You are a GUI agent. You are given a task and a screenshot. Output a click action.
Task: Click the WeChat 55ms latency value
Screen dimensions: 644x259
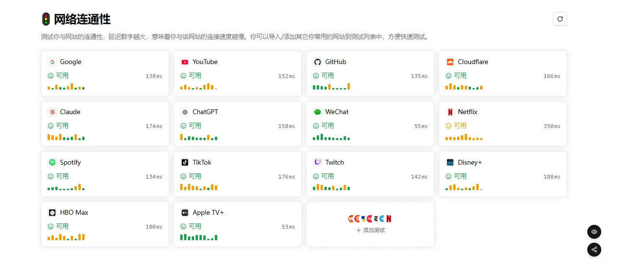coord(421,126)
